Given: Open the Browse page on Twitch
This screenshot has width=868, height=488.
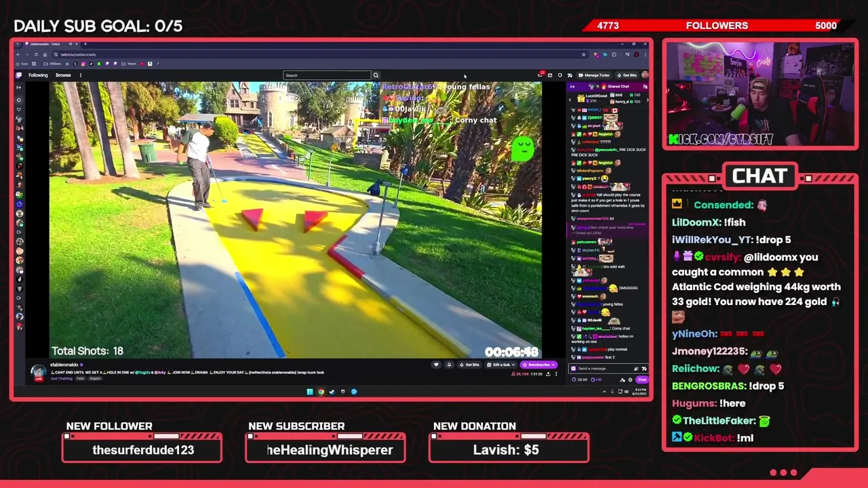Looking at the screenshot, I should 63,75.
